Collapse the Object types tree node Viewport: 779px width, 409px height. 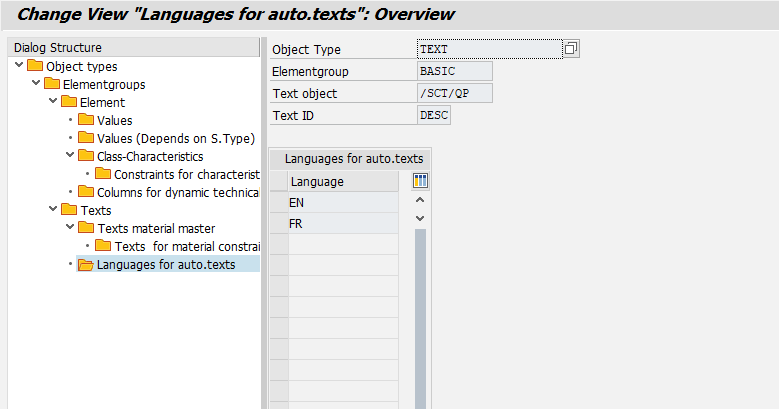tap(20, 66)
